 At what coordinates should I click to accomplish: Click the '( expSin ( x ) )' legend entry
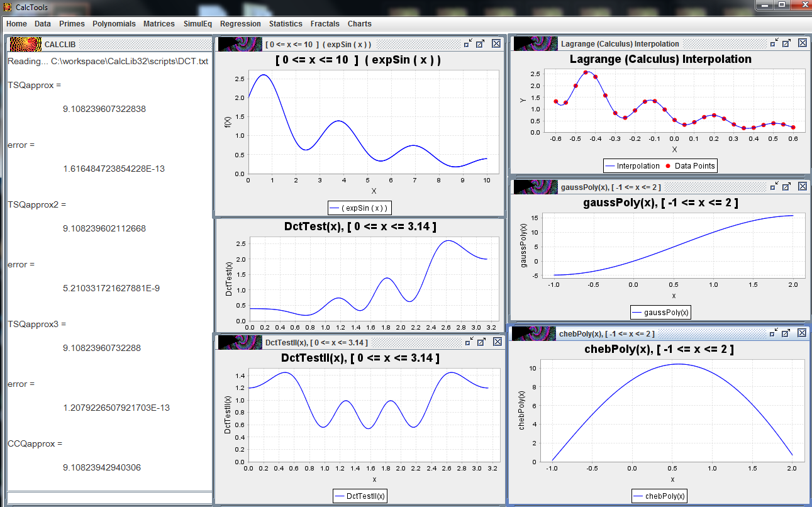[x=359, y=208]
